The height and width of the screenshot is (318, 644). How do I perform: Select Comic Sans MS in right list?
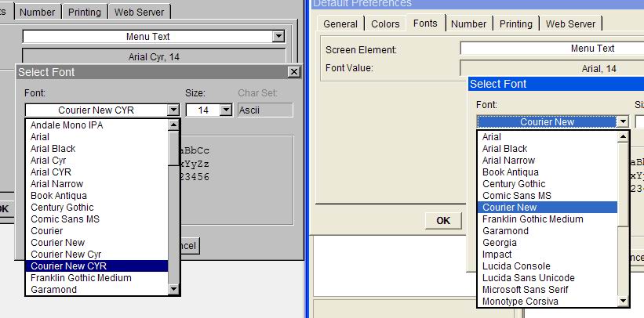click(516, 196)
